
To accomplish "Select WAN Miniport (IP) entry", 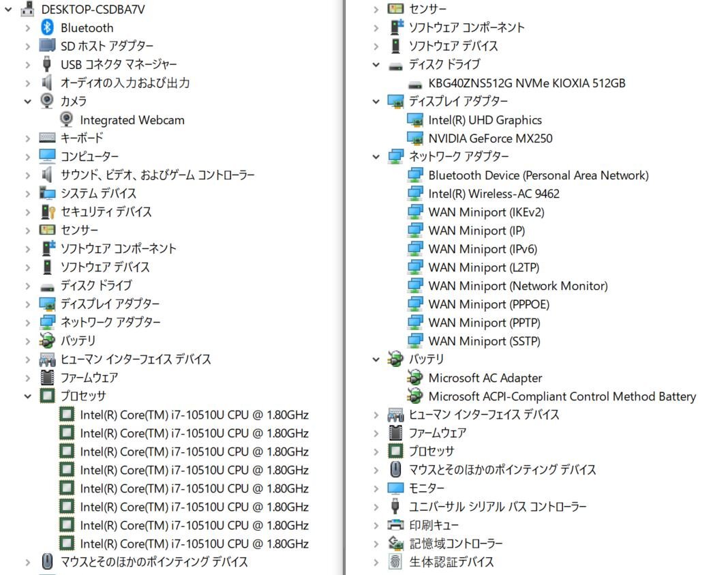I will [x=476, y=231].
